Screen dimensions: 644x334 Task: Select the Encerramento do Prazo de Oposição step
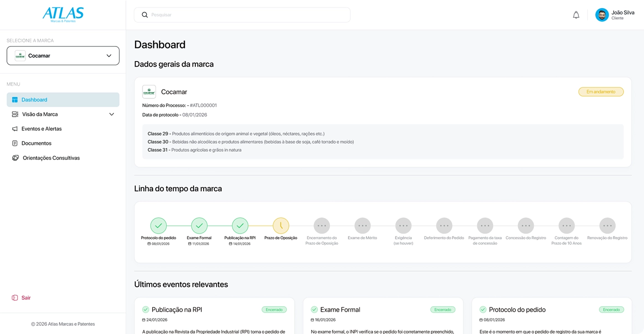coord(322,226)
